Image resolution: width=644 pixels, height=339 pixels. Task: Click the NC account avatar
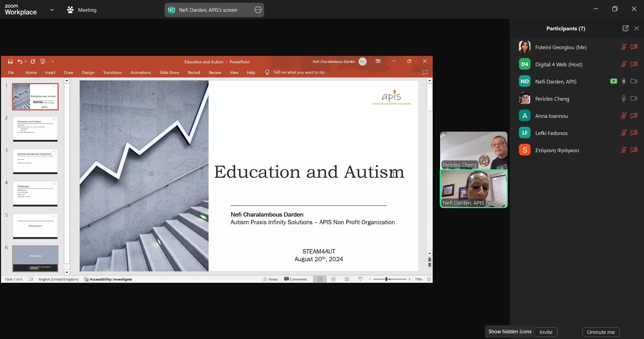pos(362,62)
